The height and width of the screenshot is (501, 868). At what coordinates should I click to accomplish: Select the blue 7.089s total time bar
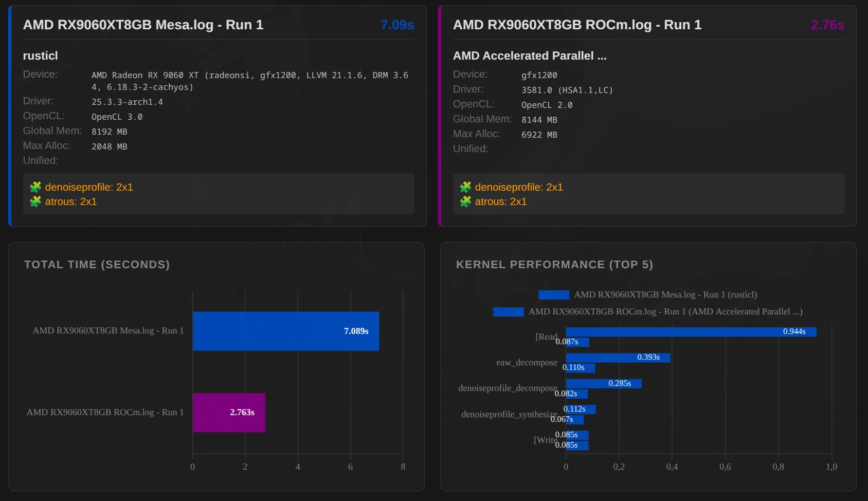285,331
